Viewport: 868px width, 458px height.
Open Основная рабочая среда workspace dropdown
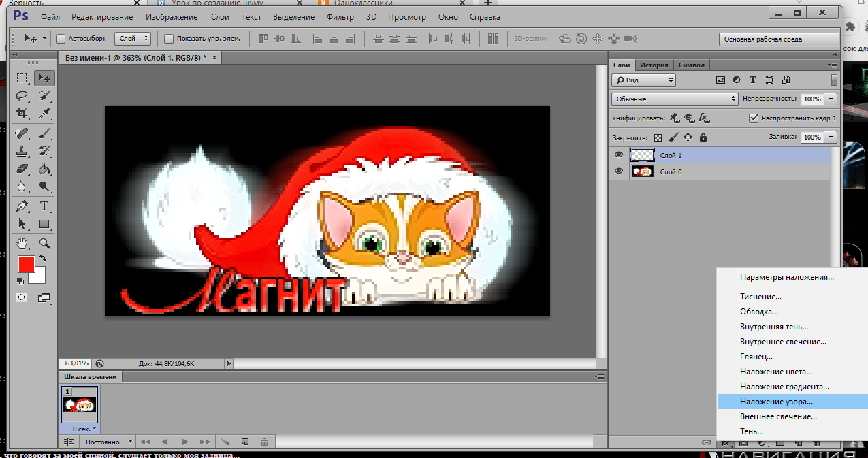(x=780, y=39)
